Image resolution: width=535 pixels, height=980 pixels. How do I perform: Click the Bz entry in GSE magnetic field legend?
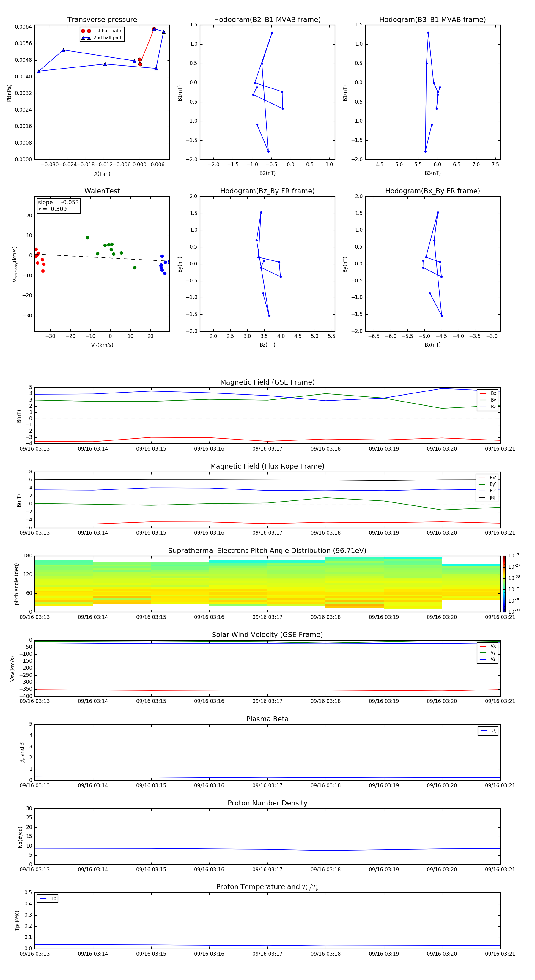click(x=488, y=407)
